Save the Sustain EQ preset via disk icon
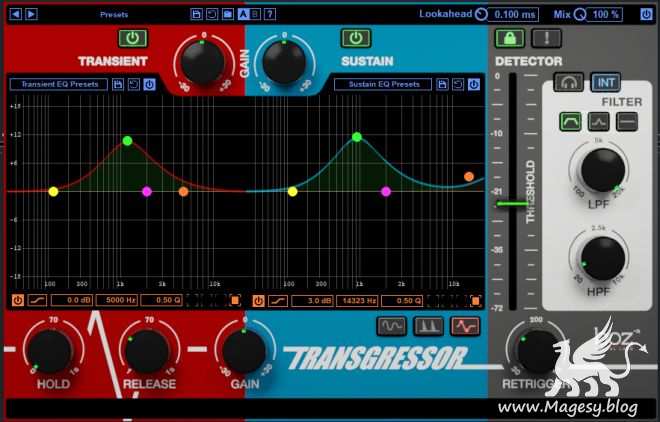Screen dimensions: 660x422 [442, 85]
